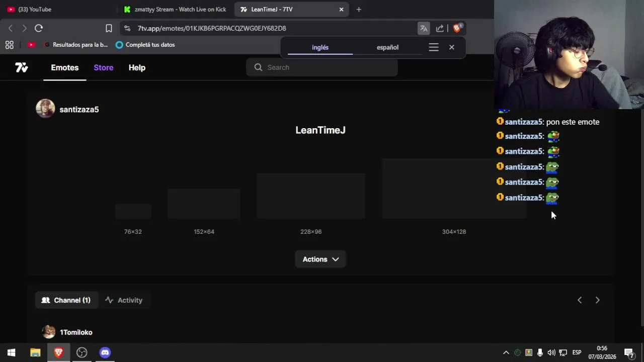This screenshot has width=644, height=362.
Task: Click the ESP input language indicator
Action: coord(577,352)
